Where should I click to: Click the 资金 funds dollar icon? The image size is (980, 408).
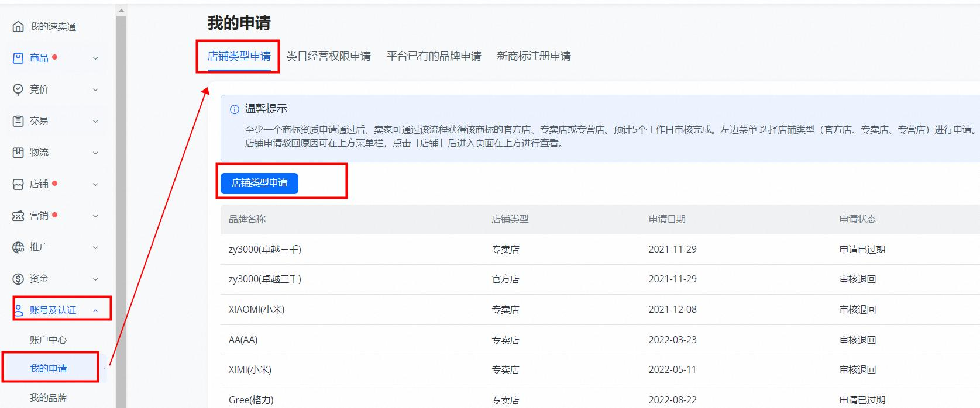tap(18, 279)
